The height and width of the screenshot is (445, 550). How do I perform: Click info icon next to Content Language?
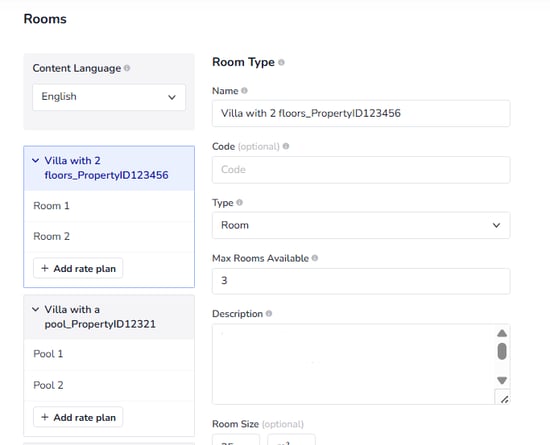pos(127,68)
